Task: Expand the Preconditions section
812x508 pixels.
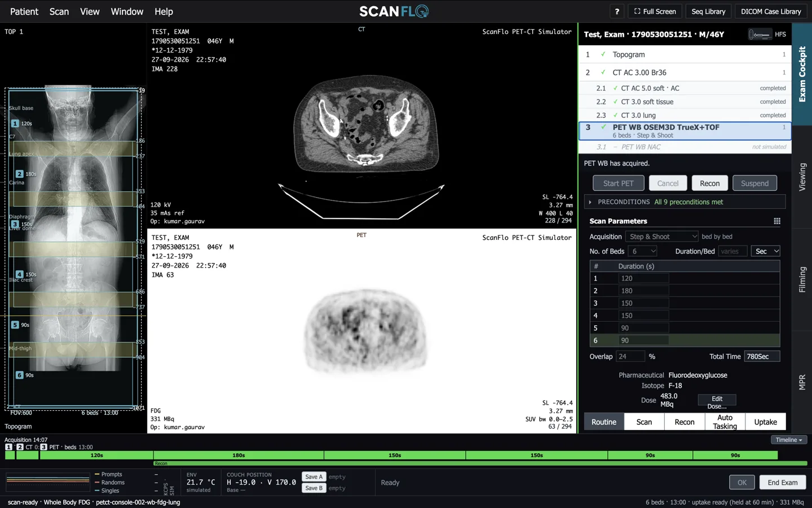Action: click(x=685, y=202)
